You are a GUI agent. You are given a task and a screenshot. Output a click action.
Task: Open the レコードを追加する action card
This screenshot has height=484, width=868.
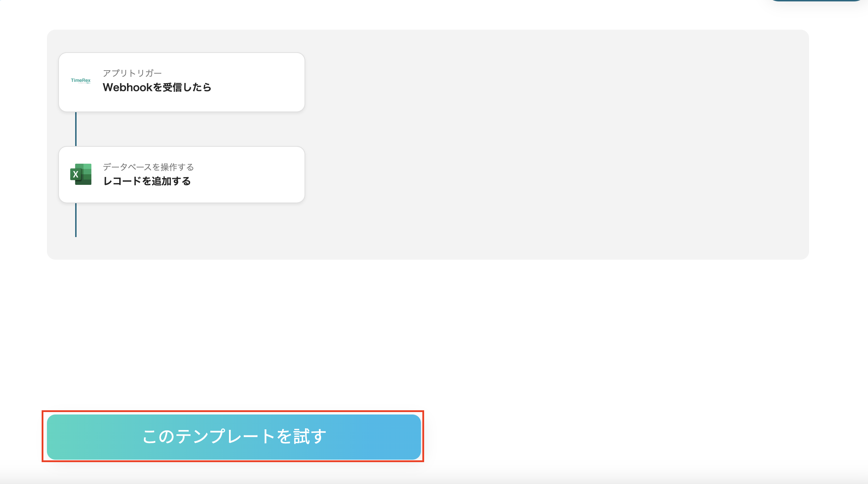(181, 174)
